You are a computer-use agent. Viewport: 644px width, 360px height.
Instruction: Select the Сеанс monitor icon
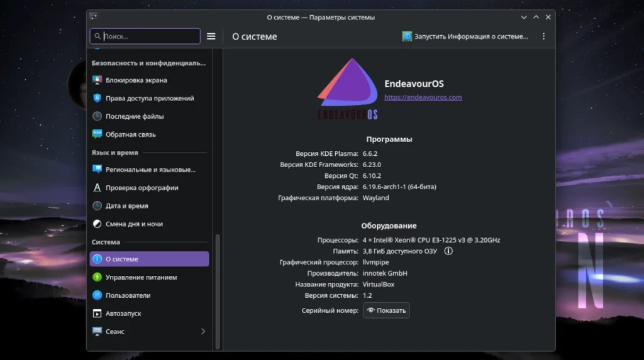pos(97,331)
